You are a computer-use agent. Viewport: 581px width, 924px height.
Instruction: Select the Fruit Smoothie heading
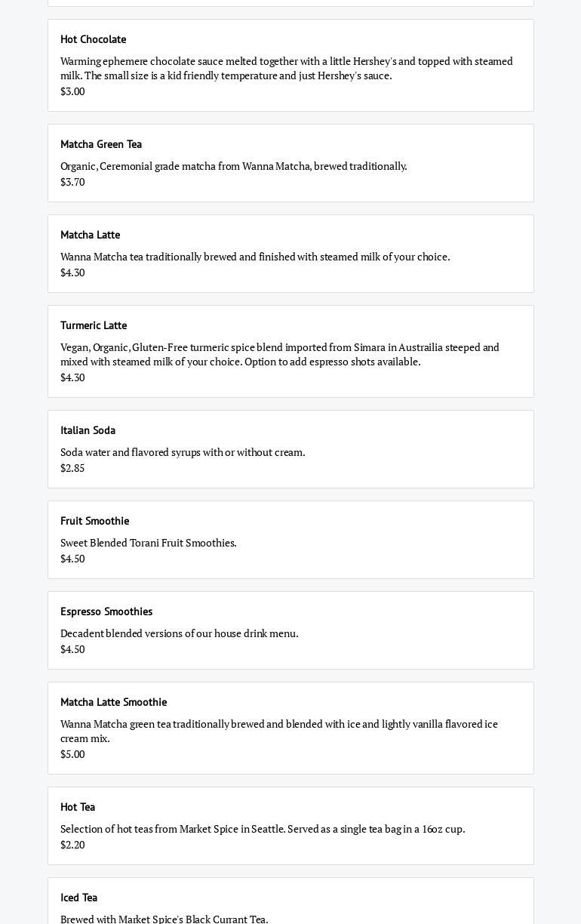[x=95, y=521]
